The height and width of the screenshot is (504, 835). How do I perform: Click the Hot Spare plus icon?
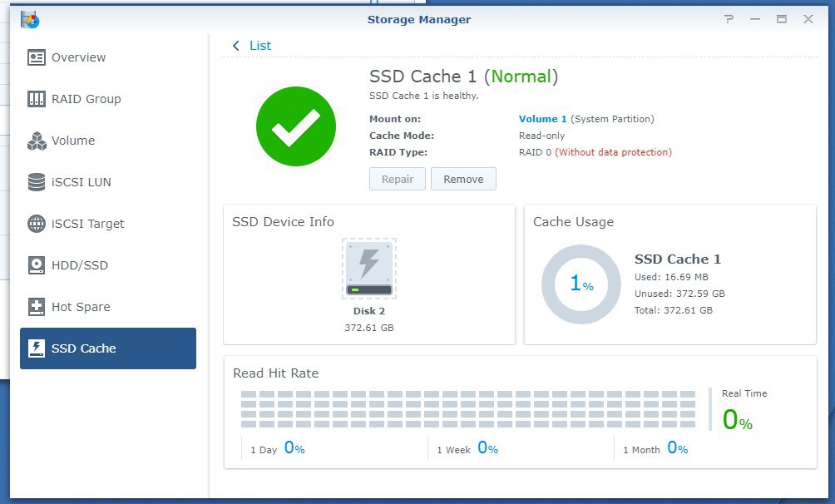point(37,307)
